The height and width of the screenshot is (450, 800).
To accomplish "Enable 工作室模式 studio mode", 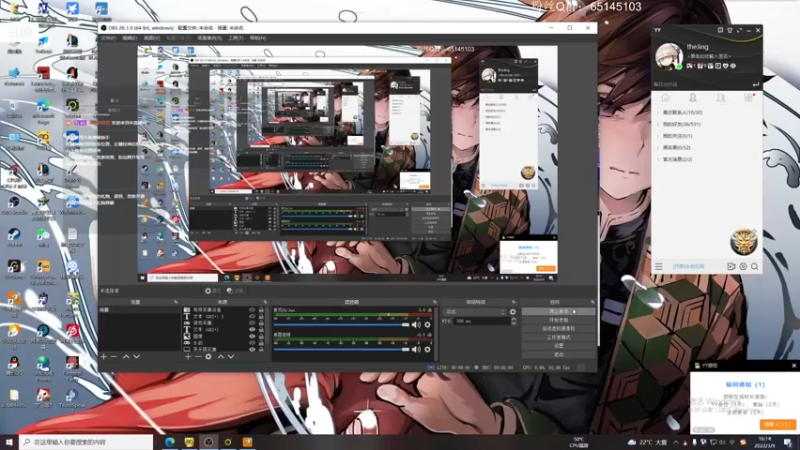I will point(559,337).
